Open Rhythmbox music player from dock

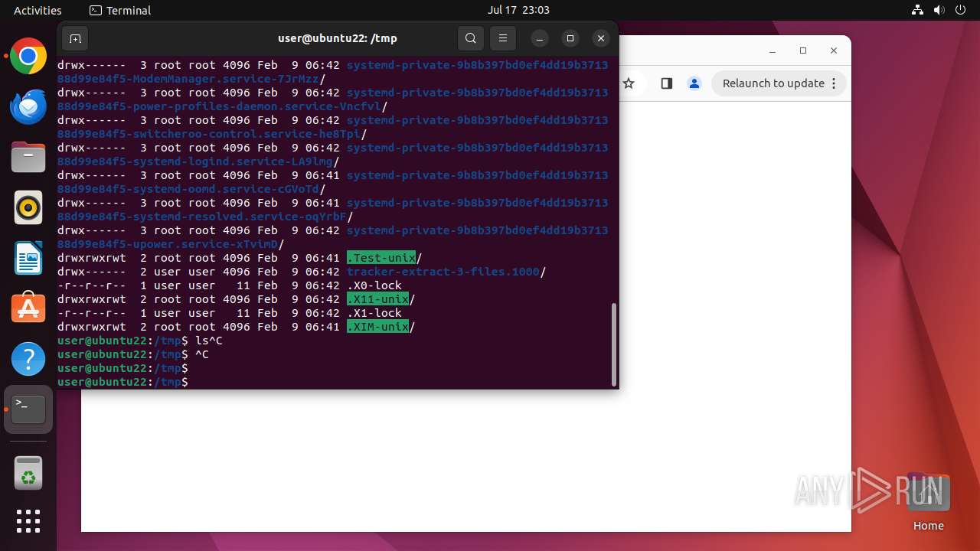click(28, 207)
